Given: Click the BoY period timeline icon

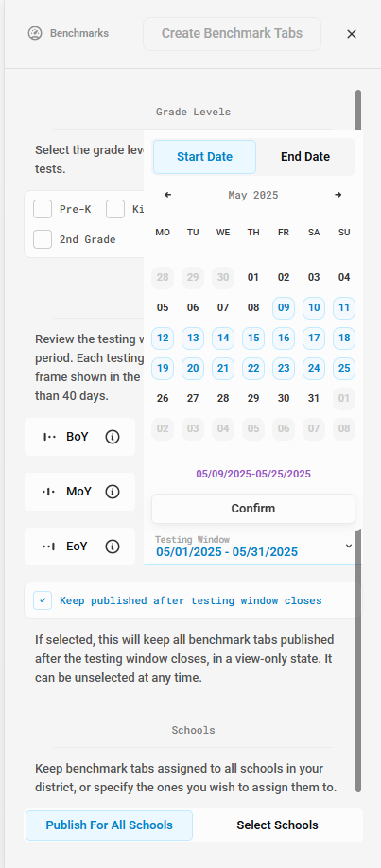Looking at the screenshot, I should [x=49, y=437].
